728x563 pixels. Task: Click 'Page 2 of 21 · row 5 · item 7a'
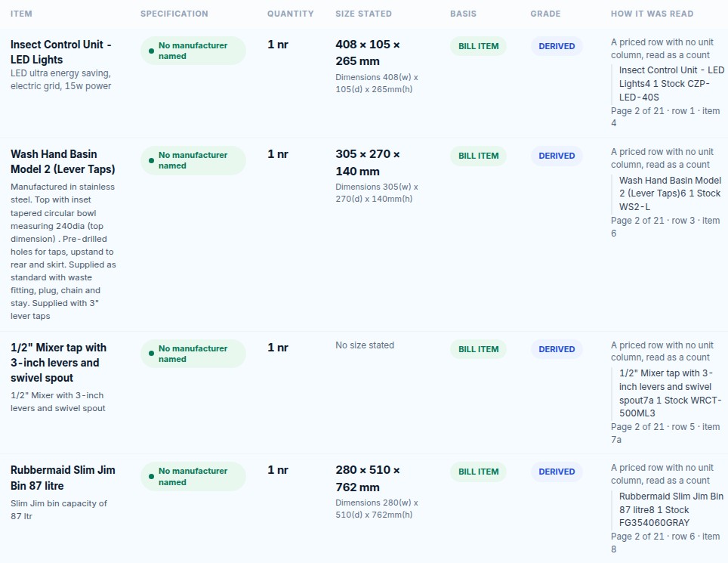[665, 433]
